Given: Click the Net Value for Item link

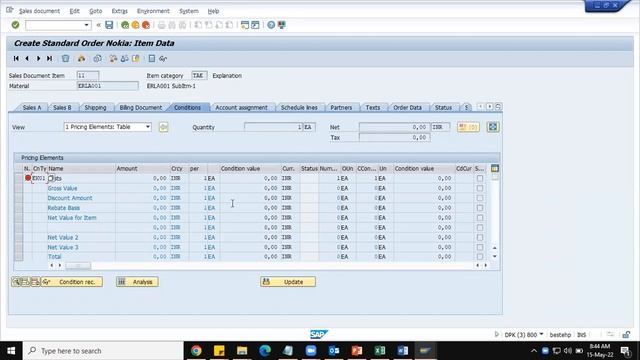Looking at the screenshot, I should coord(72,218).
